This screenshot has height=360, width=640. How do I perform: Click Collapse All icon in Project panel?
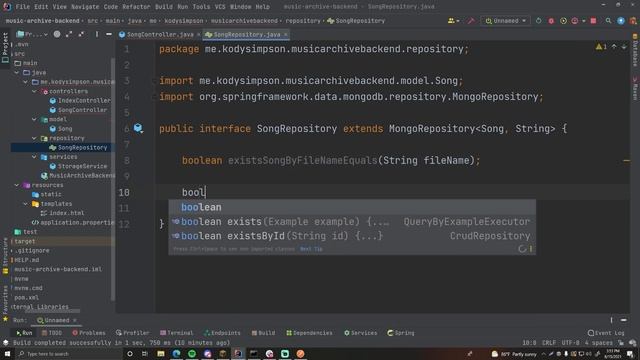81,35
